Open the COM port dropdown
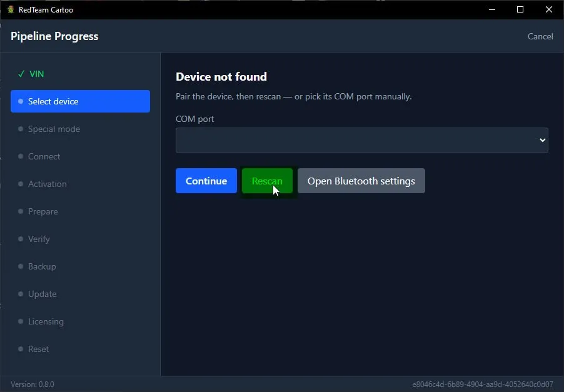This screenshot has width=564, height=392. [362, 140]
